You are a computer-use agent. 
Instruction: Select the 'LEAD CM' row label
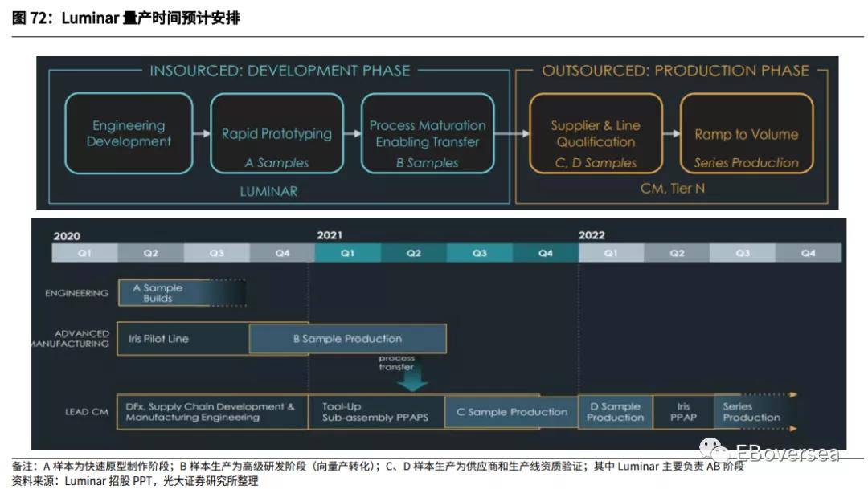(86, 412)
